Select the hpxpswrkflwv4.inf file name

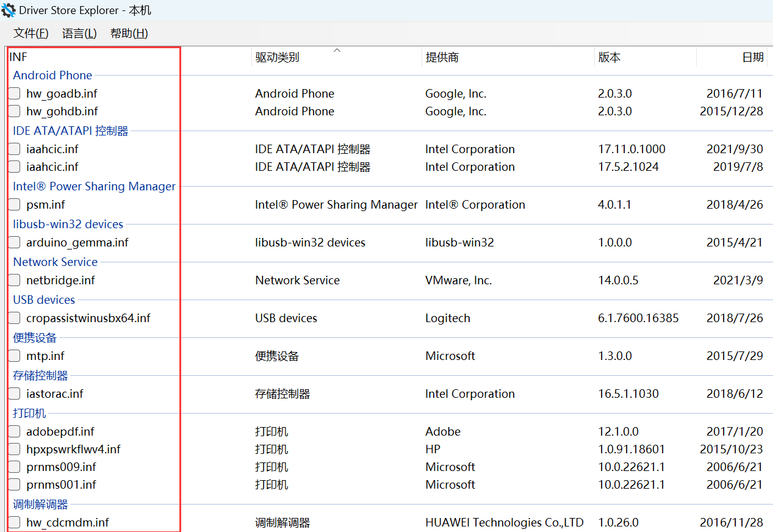click(73, 450)
